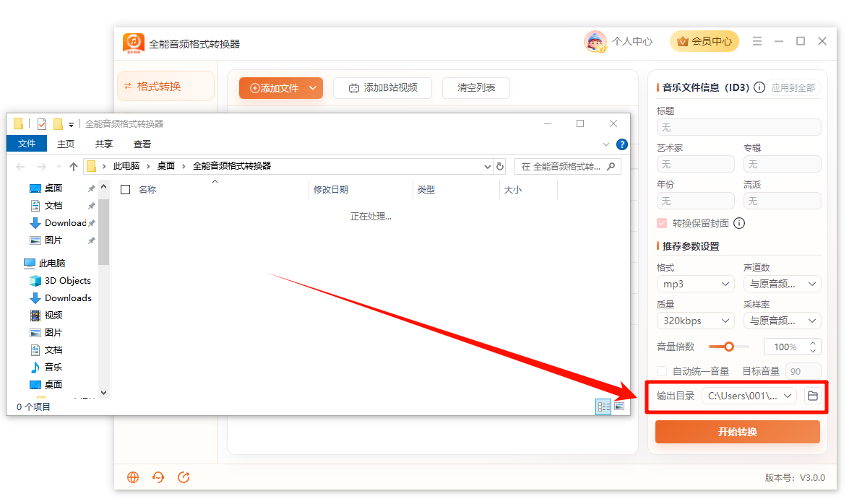The image size is (849, 504).
Task: Enable the 自动统一音量 checkbox
Action: pos(662,371)
